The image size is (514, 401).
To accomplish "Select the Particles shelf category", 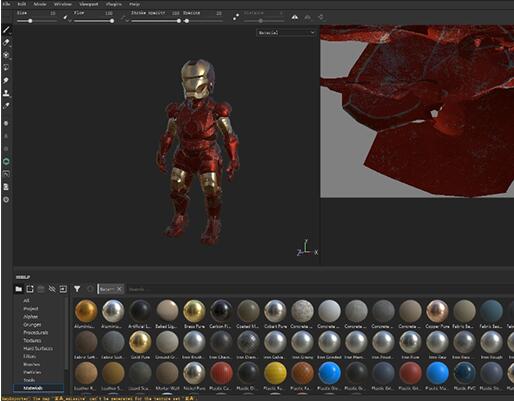I will pyautogui.click(x=32, y=372).
